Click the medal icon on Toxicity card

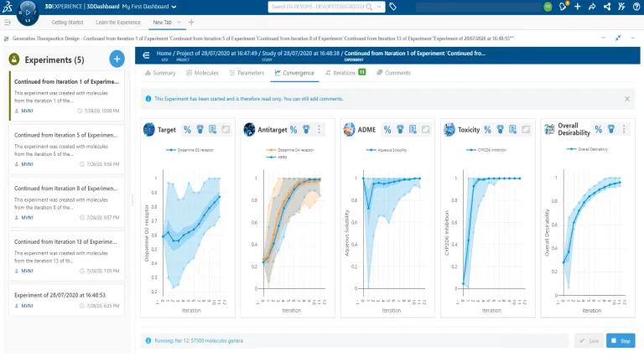click(x=500, y=129)
